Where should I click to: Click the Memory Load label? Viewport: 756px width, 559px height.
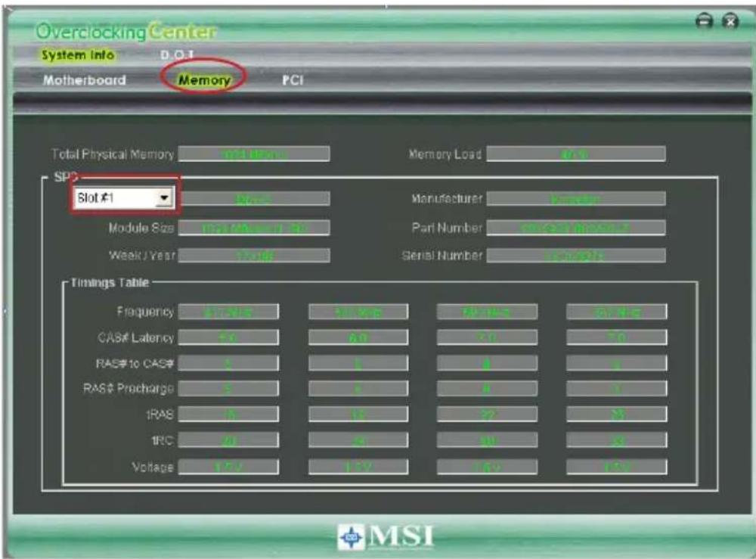click(445, 154)
